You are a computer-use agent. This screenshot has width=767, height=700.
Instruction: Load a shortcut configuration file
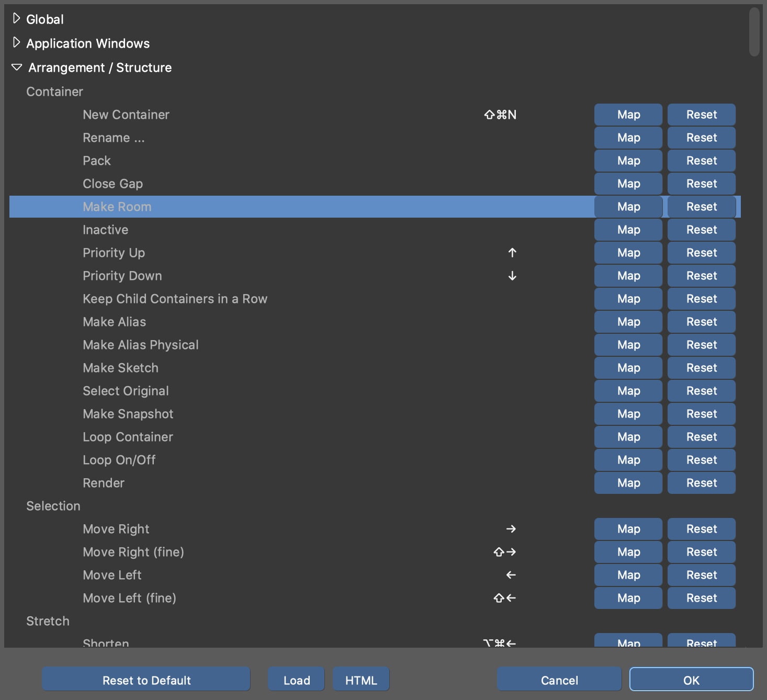(296, 680)
